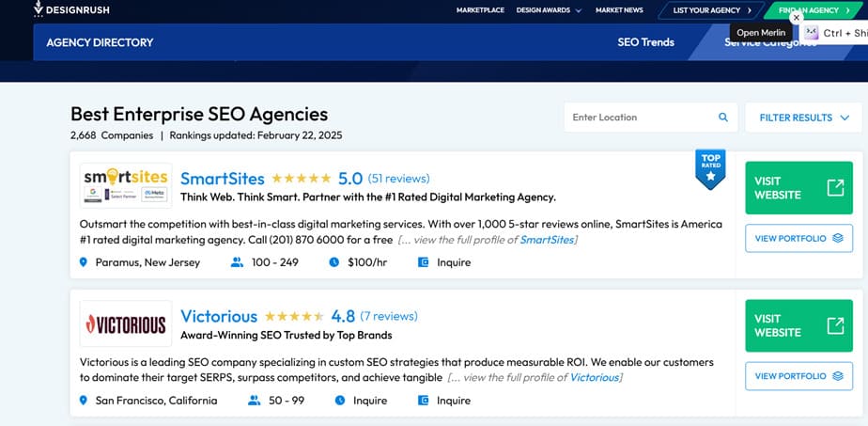Focus the Enter Location search field

coord(650,118)
